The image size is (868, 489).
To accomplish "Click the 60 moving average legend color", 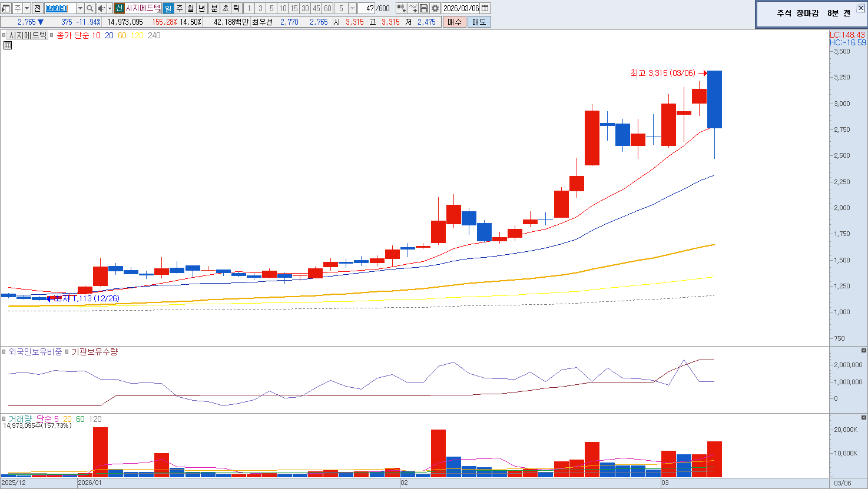I will (x=122, y=35).
